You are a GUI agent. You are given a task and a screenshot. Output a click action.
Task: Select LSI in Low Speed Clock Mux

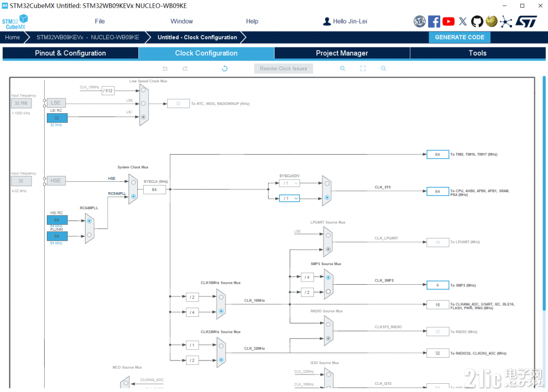[x=143, y=117]
